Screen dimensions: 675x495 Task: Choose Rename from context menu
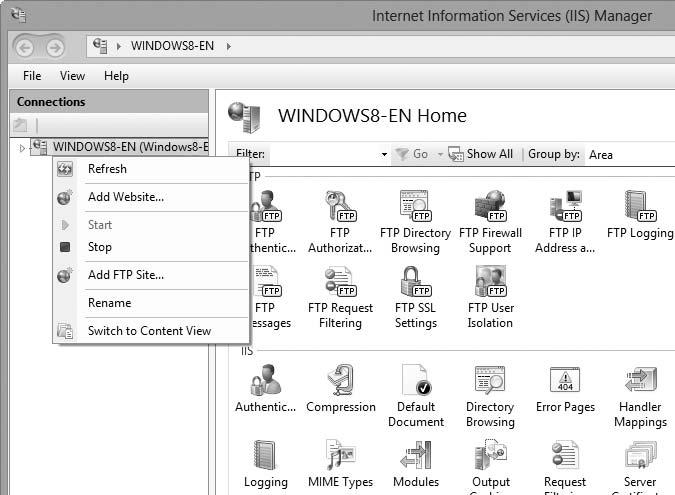tap(151, 303)
